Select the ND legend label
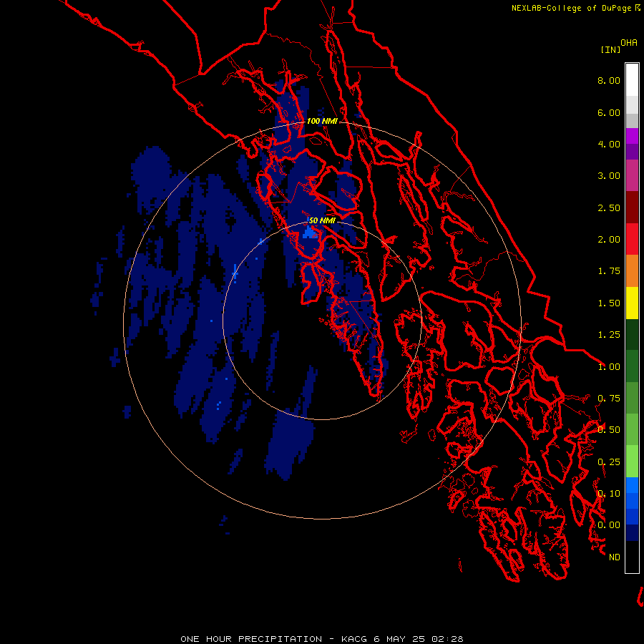The height and width of the screenshot is (644, 644). tap(615, 557)
